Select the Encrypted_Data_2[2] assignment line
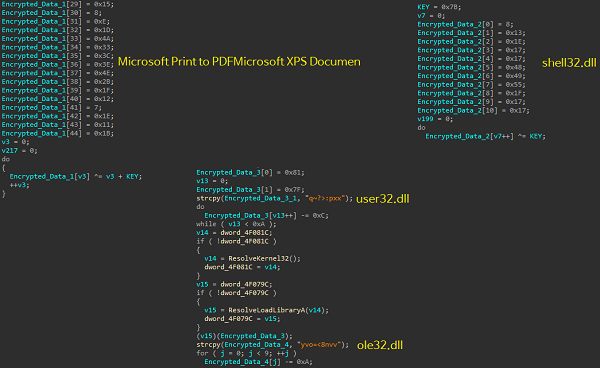The image size is (600, 368). coord(471,41)
